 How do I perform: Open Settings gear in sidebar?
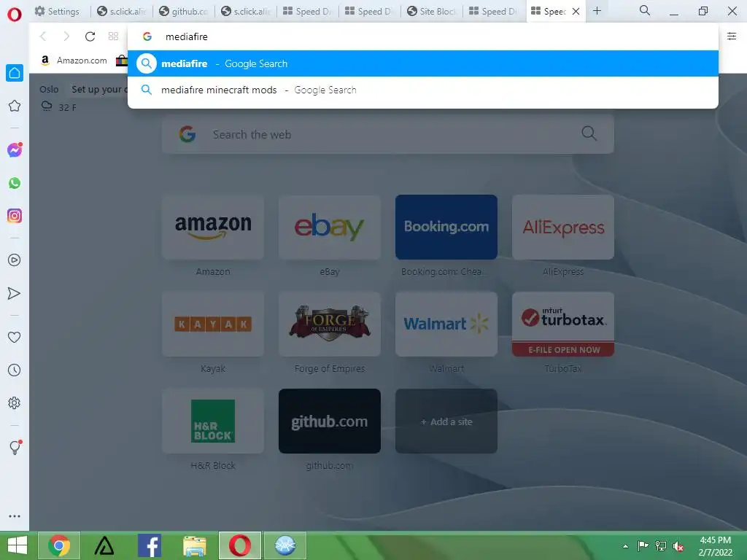coord(15,402)
